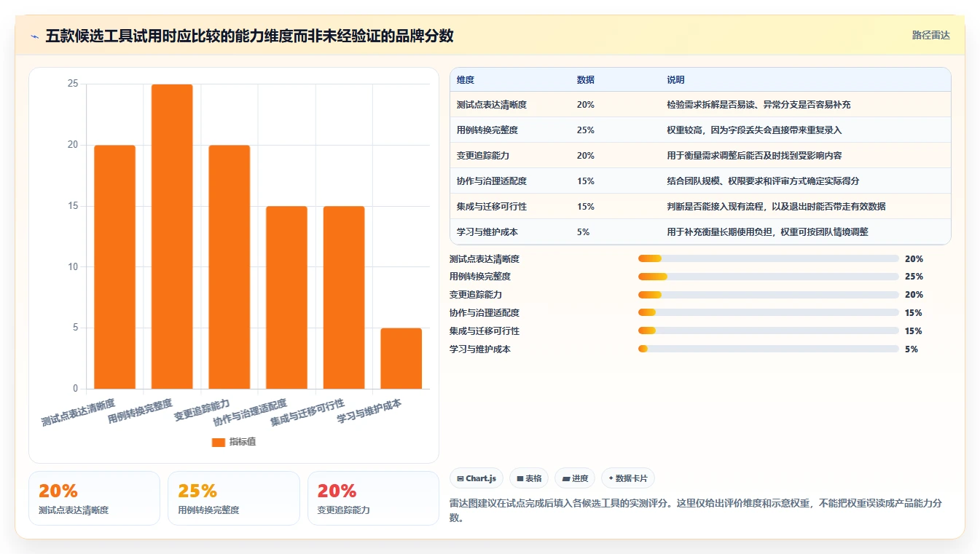Click the 变更追踪能力 progress bar
980x554 pixels.
click(768, 295)
